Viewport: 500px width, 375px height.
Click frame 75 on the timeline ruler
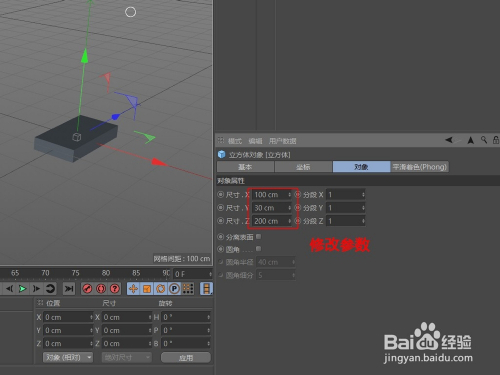(x=76, y=273)
